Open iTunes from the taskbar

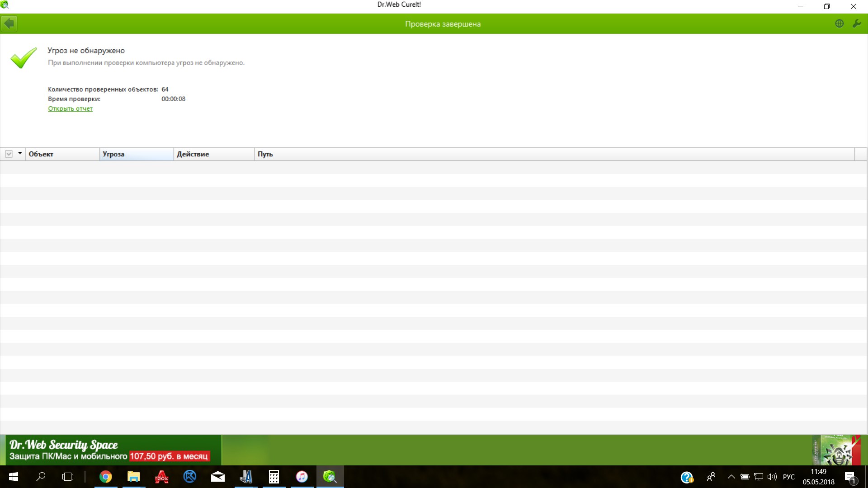(x=302, y=477)
